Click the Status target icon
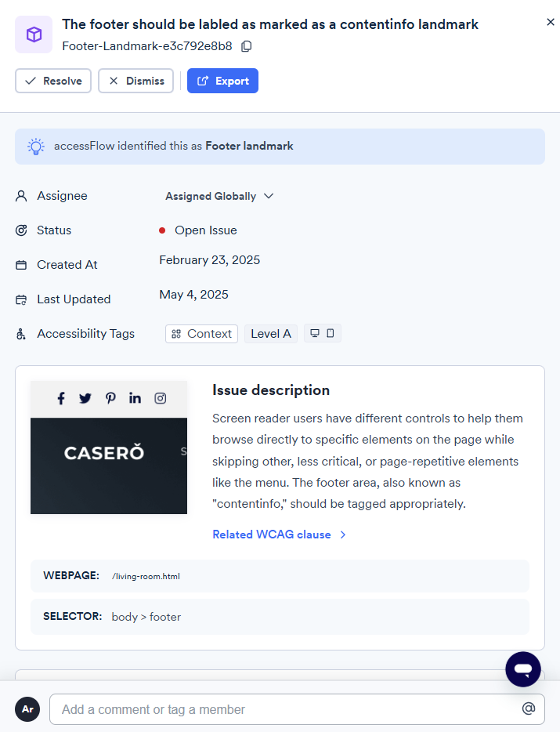 21,230
